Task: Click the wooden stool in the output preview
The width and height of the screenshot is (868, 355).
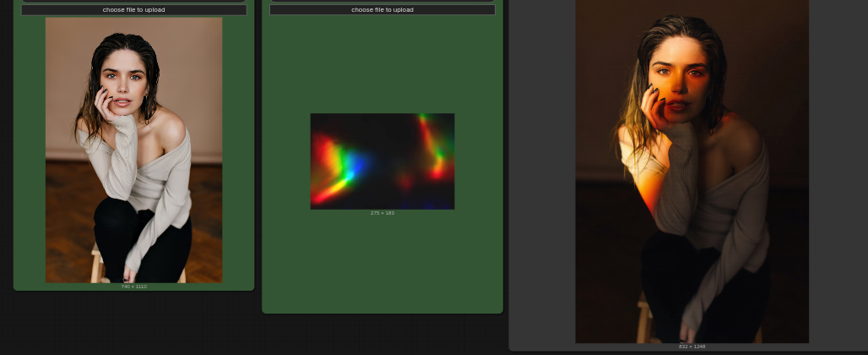Action: click(x=645, y=321)
